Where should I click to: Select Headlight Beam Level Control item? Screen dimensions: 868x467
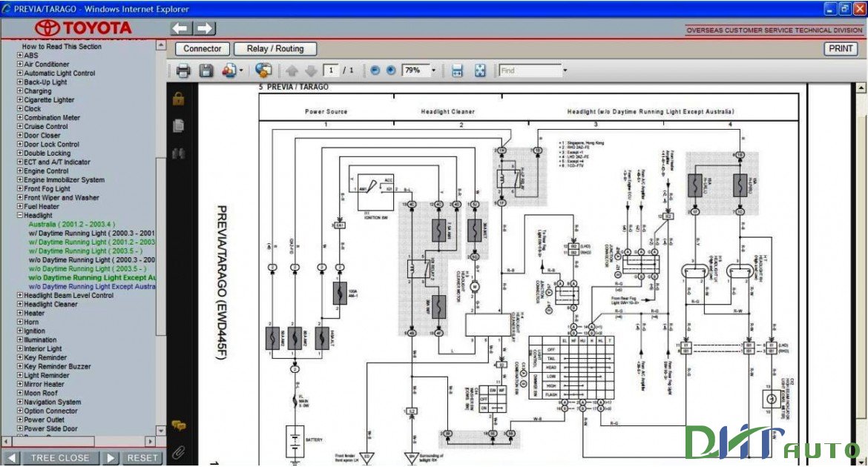[69, 296]
